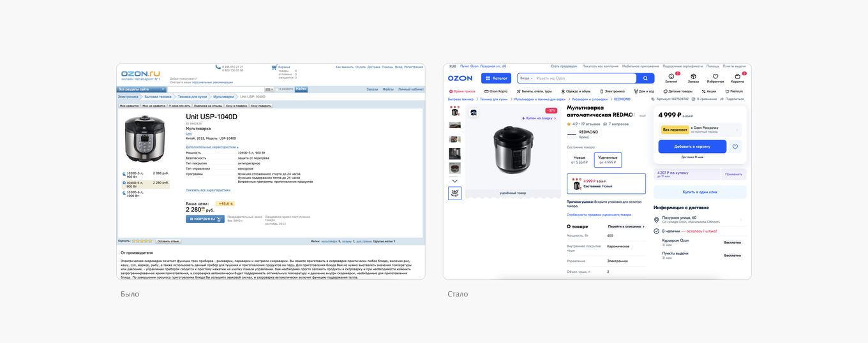
Task: Click the visual search icon on product image
Action: 474,112
